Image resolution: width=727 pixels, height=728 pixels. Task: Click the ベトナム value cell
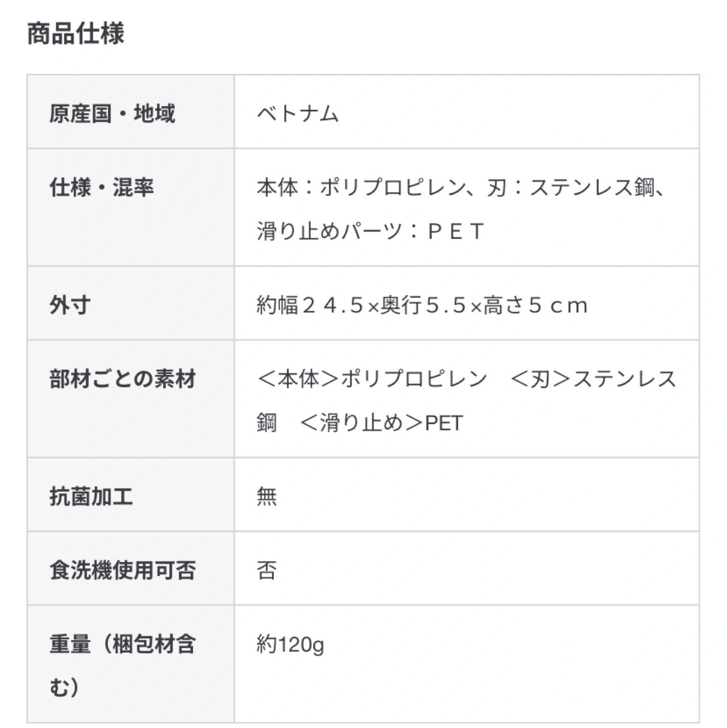pyautogui.click(x=466, y=112)
